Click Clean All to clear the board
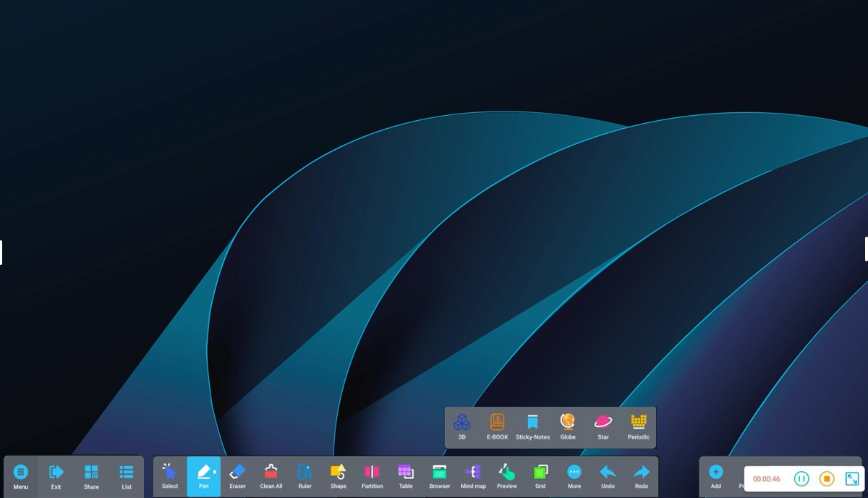 271,476
